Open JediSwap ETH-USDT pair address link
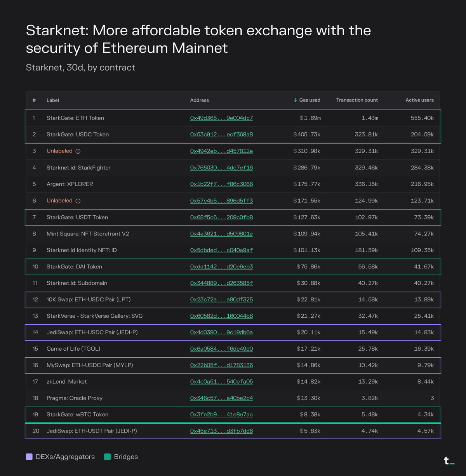The height and width of the screenshot is (476, 466). tap(221, 431)
